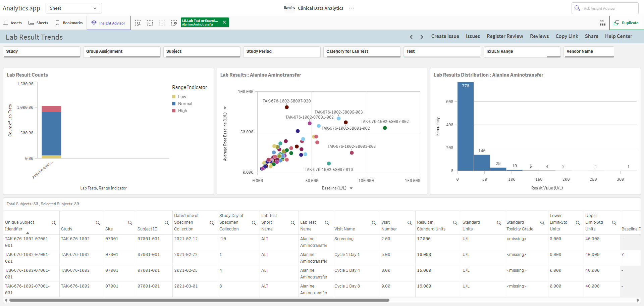Open the three-dot app menu
This screenshot has height=306, width=644.
(352, 8)
